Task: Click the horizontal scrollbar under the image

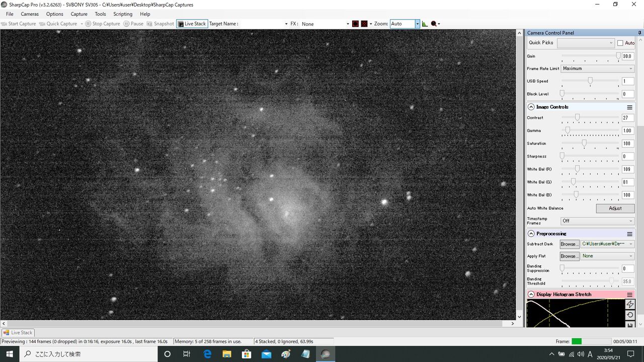Action: (258, 324)
